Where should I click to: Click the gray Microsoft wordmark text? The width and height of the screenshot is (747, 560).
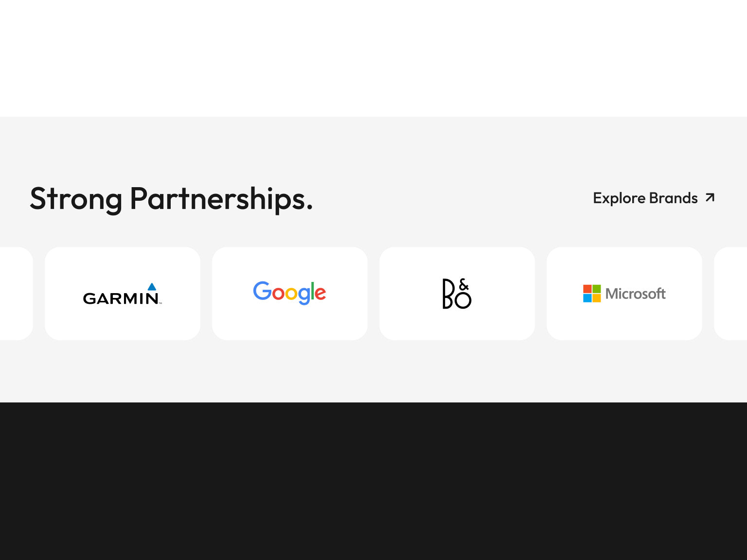(635, 294)
